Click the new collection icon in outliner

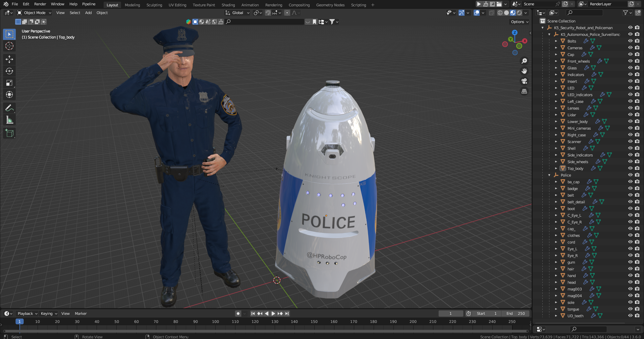pyautogui.click(x=638, y=13)
